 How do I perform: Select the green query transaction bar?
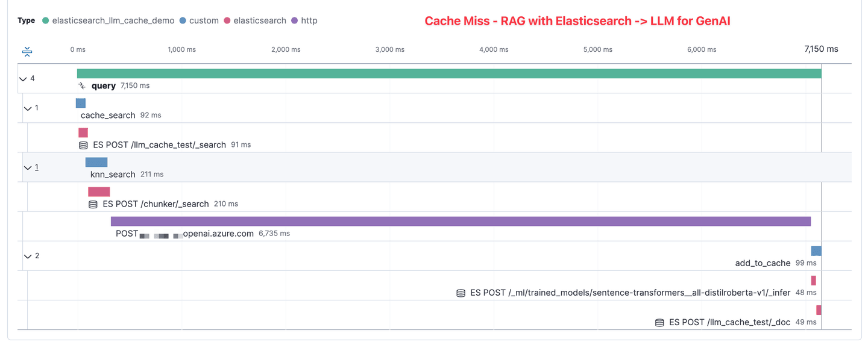[x=449, y=73]
